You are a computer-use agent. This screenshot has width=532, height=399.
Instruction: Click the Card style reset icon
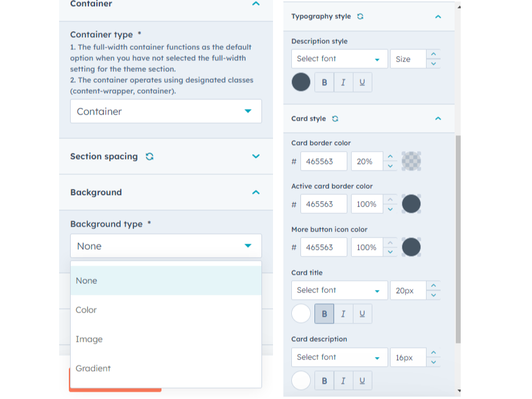click(x=335, y=119)
